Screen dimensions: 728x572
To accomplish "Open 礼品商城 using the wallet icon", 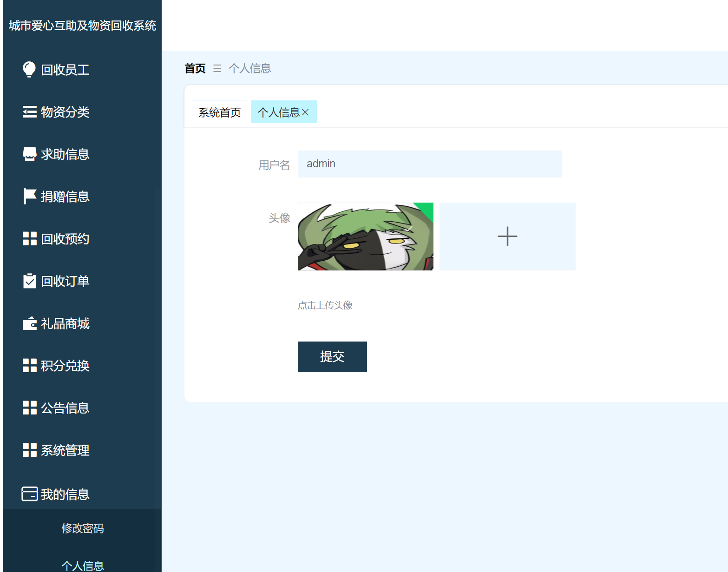I will coord(29,323).
